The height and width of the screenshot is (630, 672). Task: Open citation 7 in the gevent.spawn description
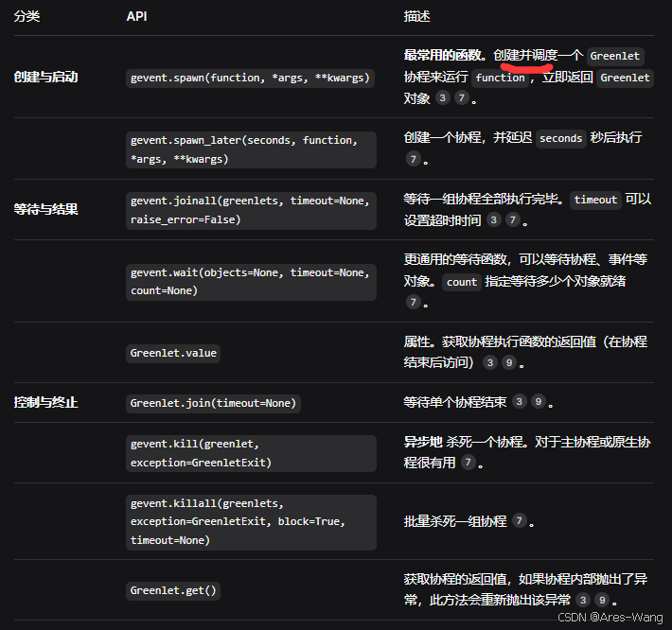pos(462,98)
